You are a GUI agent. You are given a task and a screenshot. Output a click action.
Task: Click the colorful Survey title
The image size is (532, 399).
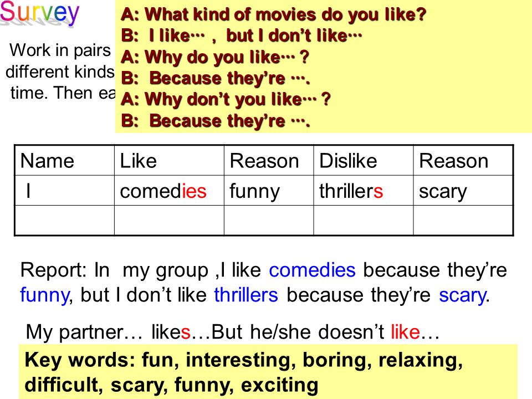(39, 13)
